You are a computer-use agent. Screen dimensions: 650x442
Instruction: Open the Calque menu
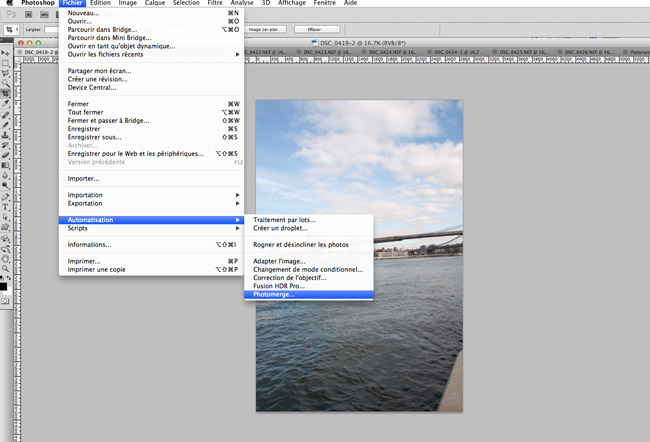[x=155, y=3]
